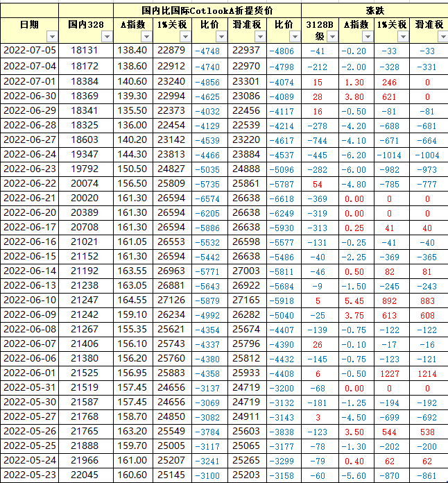This screenshot has width=448, height=483.
Task: Select the 滑准税 change value 883
Action: (x=429, y=300)
